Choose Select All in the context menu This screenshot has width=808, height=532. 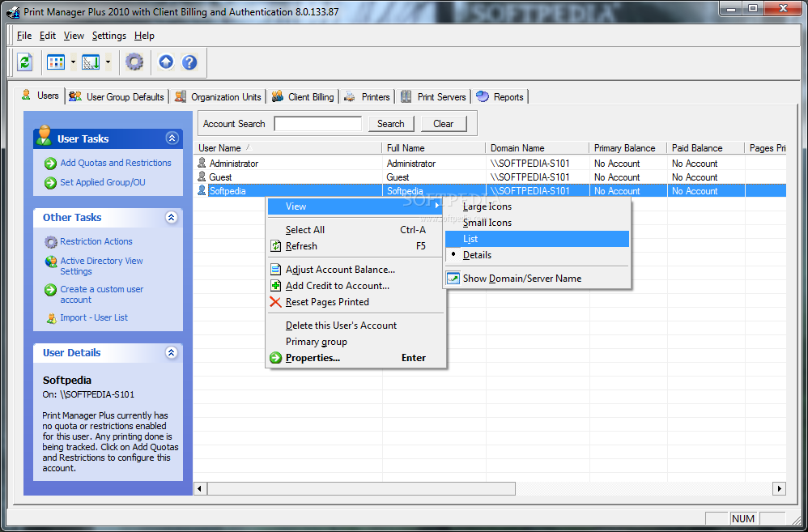(x=355, y=230)
